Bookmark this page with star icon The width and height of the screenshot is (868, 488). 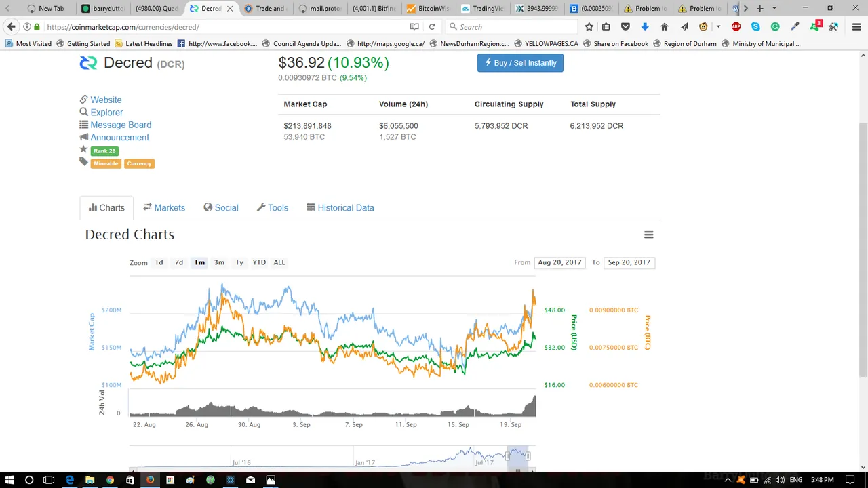point(589,27)
